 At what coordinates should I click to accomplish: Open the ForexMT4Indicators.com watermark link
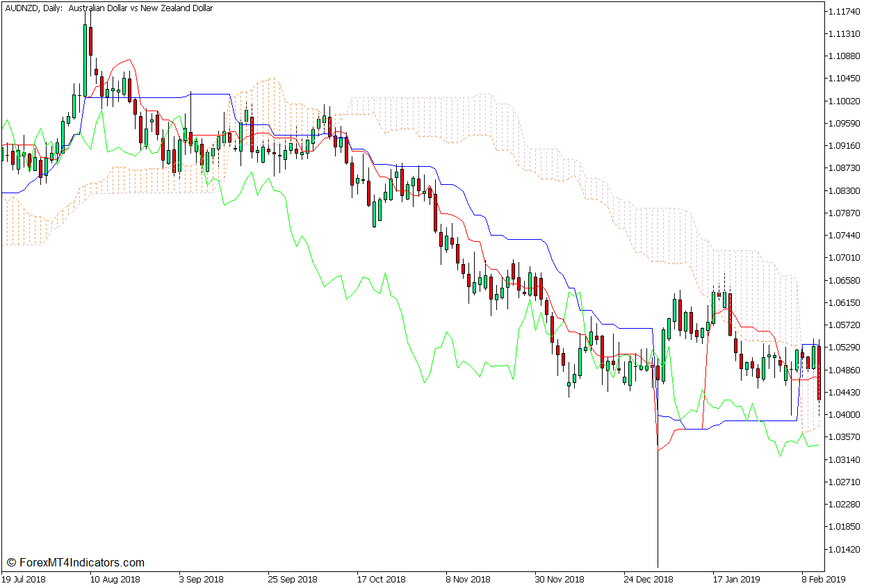click(75, 562)
